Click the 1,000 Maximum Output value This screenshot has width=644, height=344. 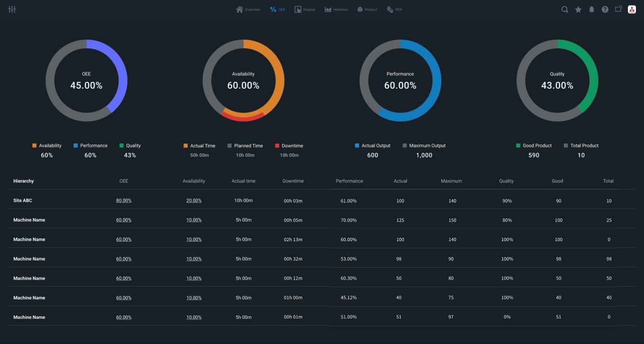[x=424, y=155]
